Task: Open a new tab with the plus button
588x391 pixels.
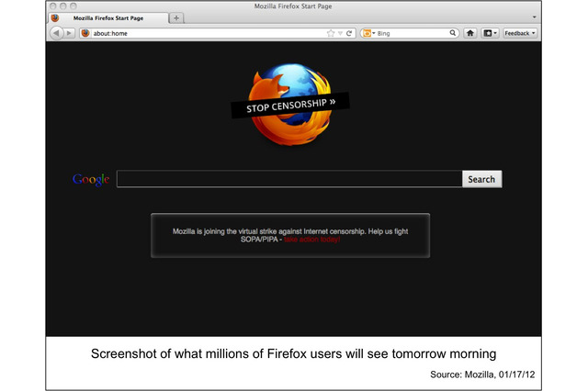Action: click(176, 17)
